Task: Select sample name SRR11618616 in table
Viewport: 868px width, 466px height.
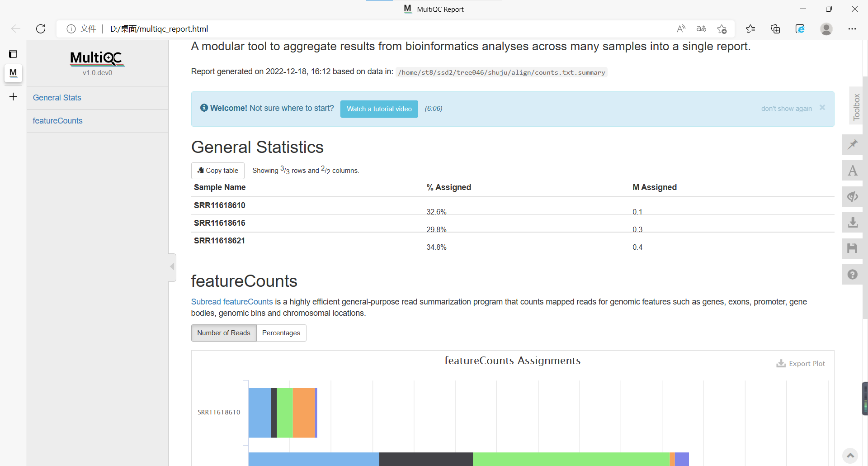Action: coord(220,223)
